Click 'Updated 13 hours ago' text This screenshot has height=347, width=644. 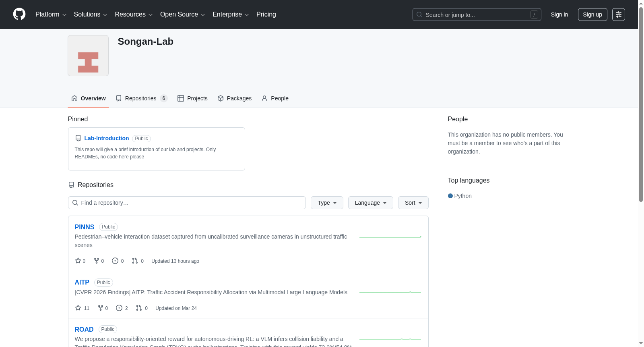[175, 261]
